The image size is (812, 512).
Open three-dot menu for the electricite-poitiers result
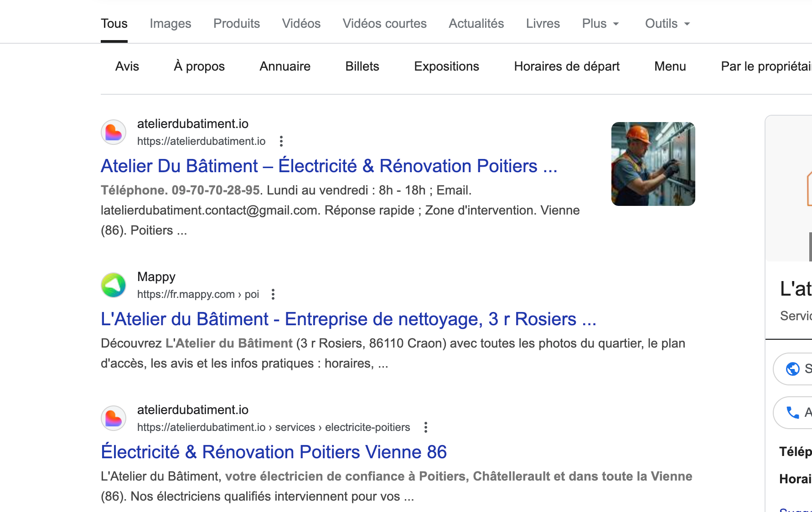[x=426, y=427]
